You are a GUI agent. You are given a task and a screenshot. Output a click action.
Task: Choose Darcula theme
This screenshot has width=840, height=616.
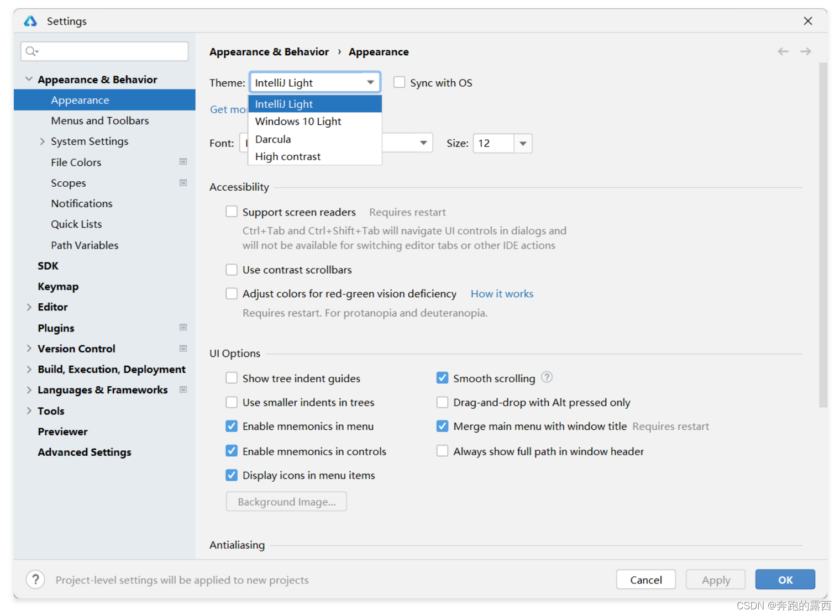pos(315,139)
